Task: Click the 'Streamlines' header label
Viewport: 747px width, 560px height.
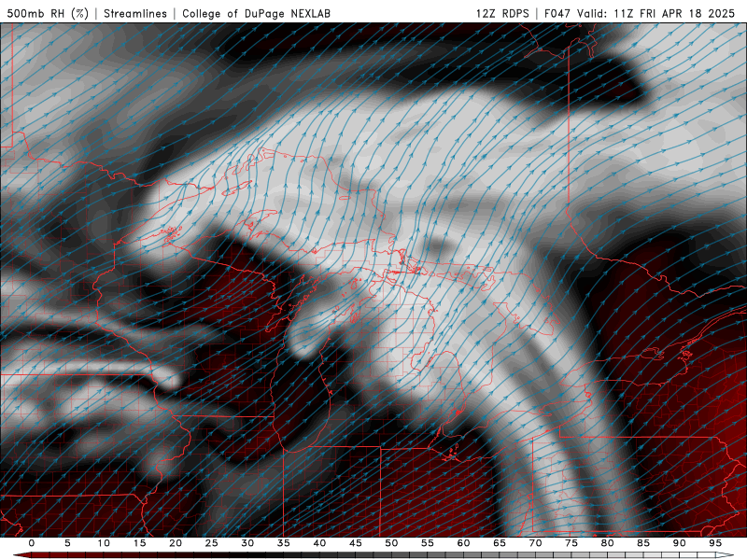Action: [x=135, y=13]
